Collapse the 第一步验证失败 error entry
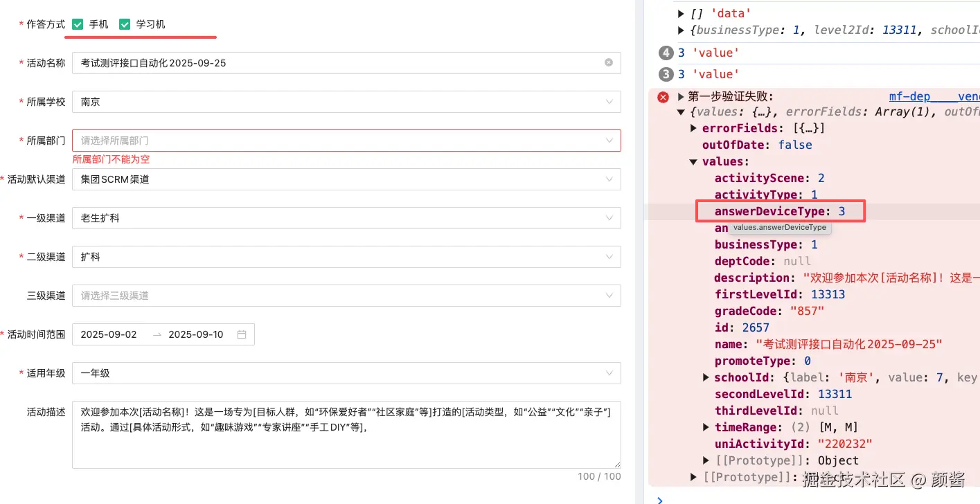 680,96
